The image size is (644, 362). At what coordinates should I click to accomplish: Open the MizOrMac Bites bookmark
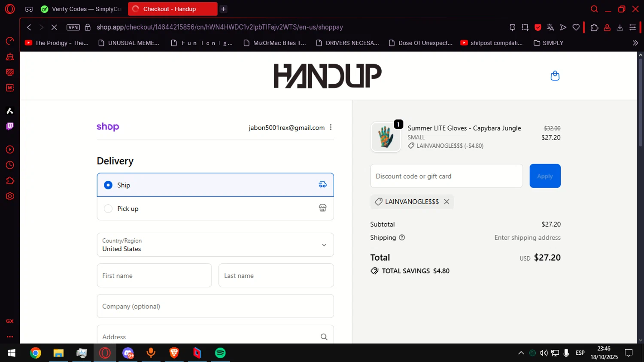pos(275,43)
